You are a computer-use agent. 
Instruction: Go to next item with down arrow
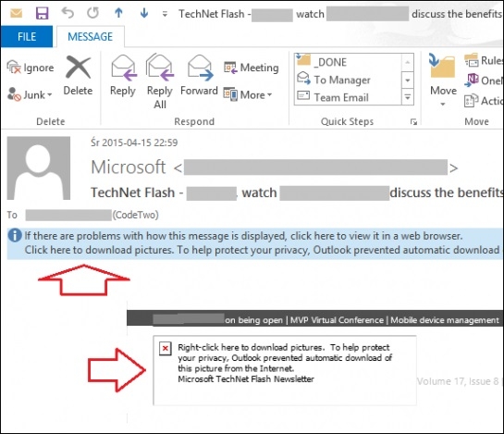pyautogui.click(x=144, y=13)
